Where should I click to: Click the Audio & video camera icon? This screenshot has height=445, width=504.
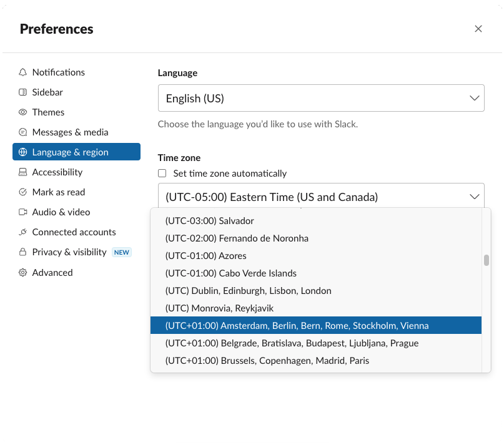[x=23, y=212]
